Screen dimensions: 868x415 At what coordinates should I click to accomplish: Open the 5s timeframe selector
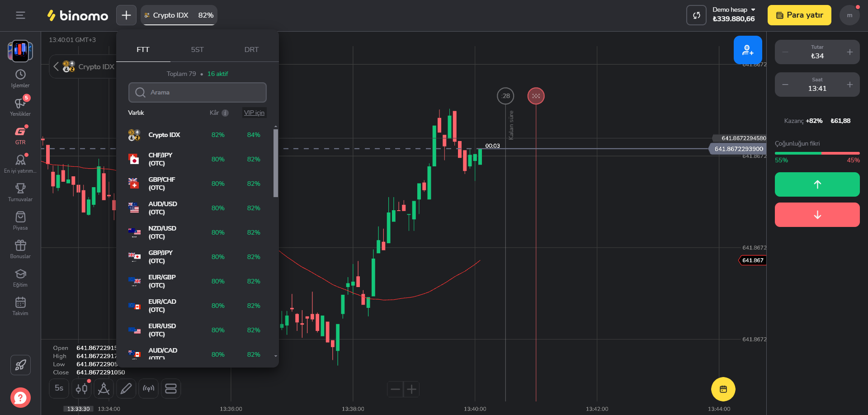59,388
